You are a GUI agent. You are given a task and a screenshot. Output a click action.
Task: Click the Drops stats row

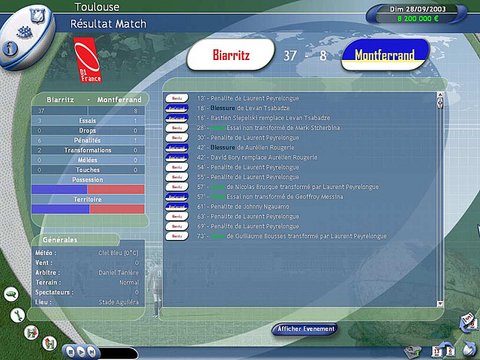click(x=88, y=130)
